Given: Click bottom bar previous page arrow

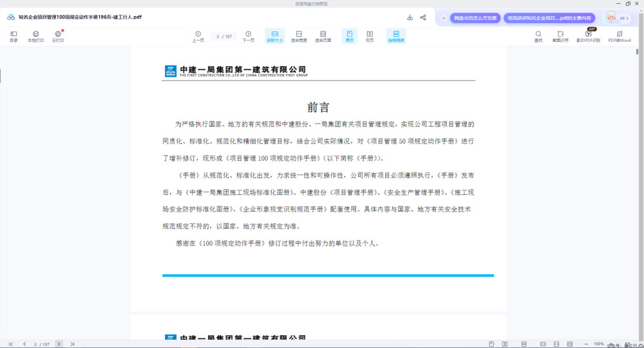Looking at the screenshot, I should point(24,344).
